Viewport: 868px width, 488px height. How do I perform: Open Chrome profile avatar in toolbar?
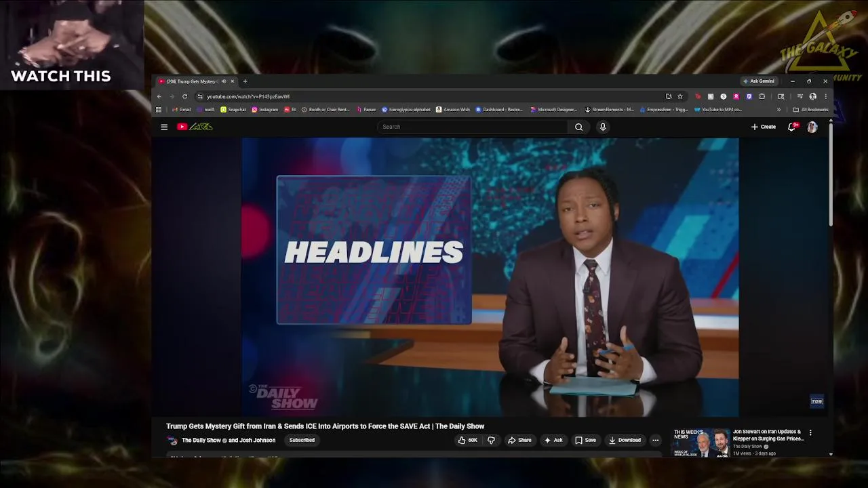(812, 96)
